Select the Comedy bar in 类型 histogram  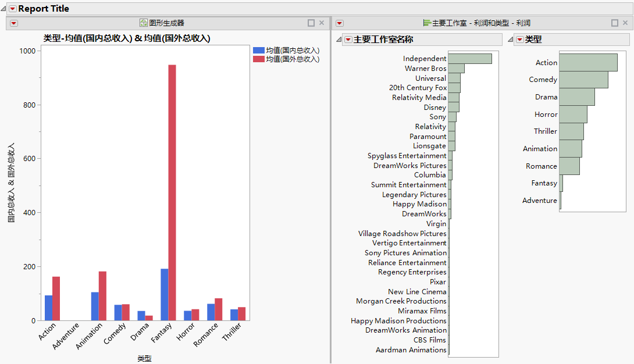click(583, 80)
